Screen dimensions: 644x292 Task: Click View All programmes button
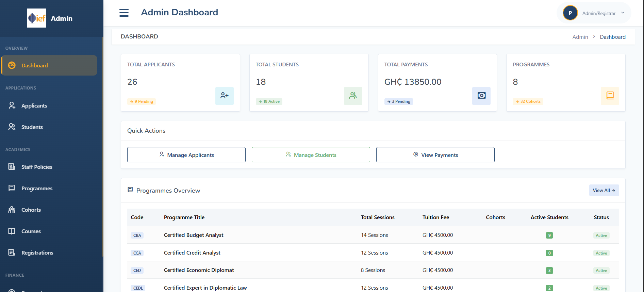click(604, 190)
